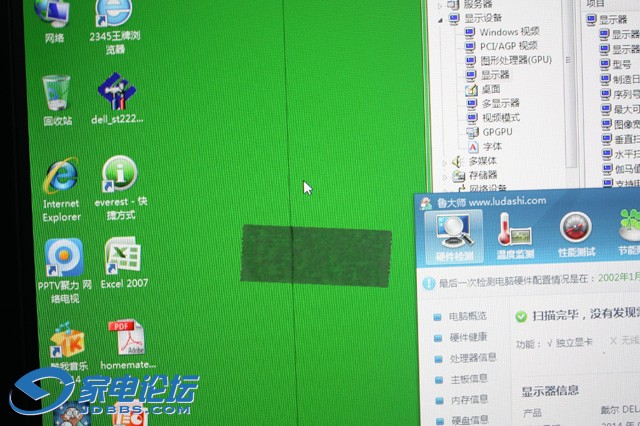Open the 2345王牌浏览器 shortcut
Screen dimensions: 640x426
click(x=115, y=25)
